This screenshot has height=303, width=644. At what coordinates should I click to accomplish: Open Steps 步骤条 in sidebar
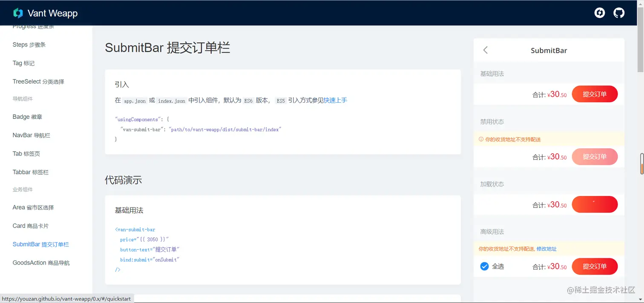29,45
